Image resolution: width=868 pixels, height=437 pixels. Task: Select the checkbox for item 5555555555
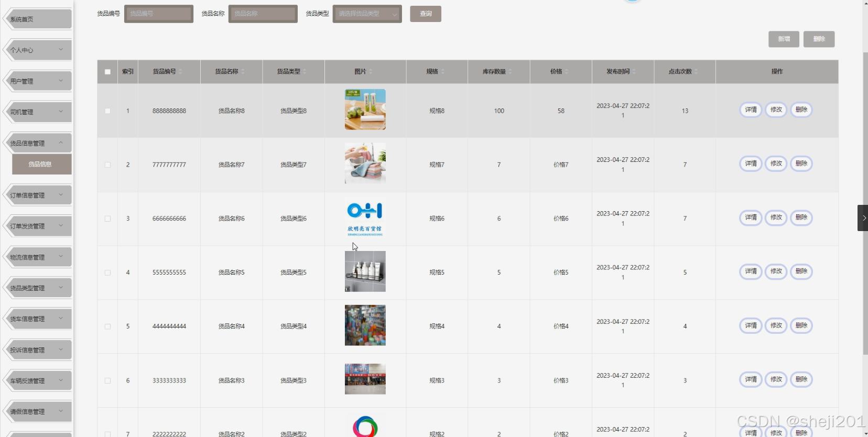[x=107, y=273]
